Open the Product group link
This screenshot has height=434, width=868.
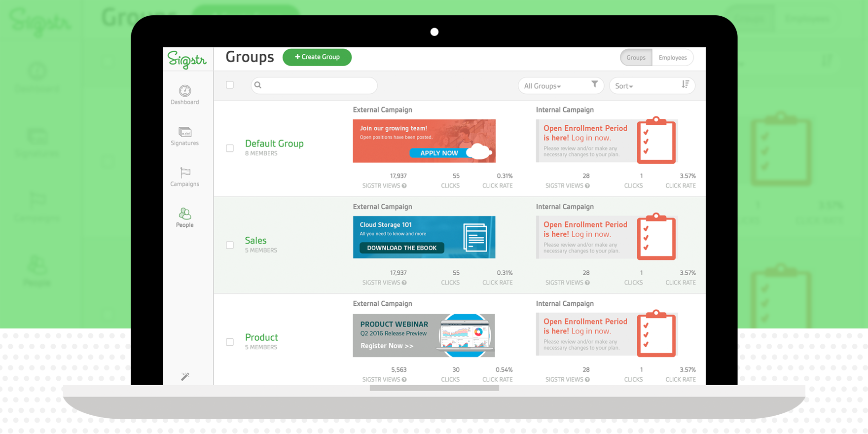click(261, 337)
